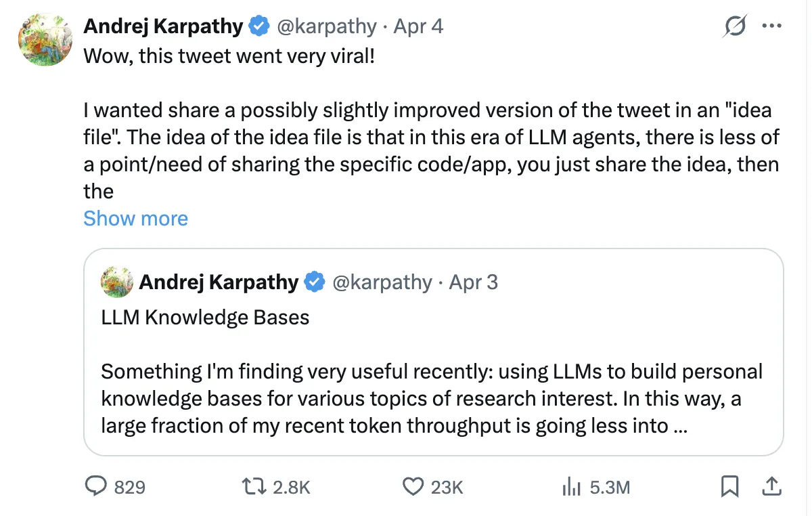Click the Grok icon on the tweet
The width and height of the screenshot is (812, 516).
click(734, 26)
